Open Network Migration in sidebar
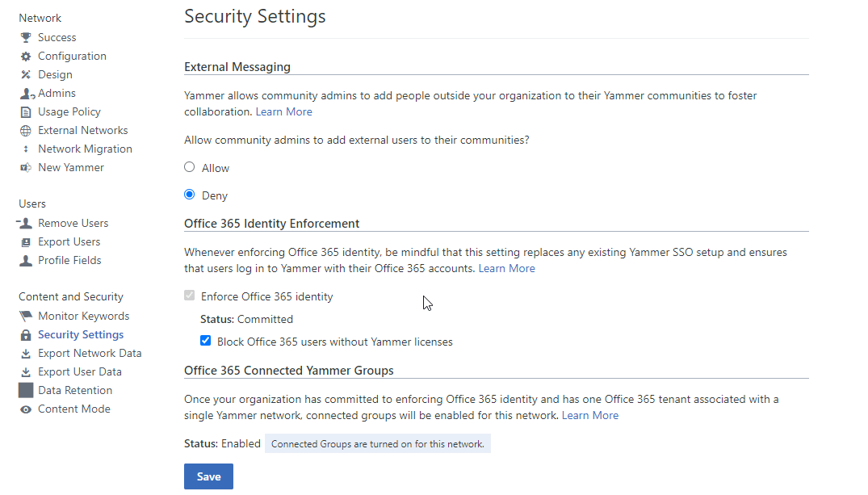 point(85,149)
